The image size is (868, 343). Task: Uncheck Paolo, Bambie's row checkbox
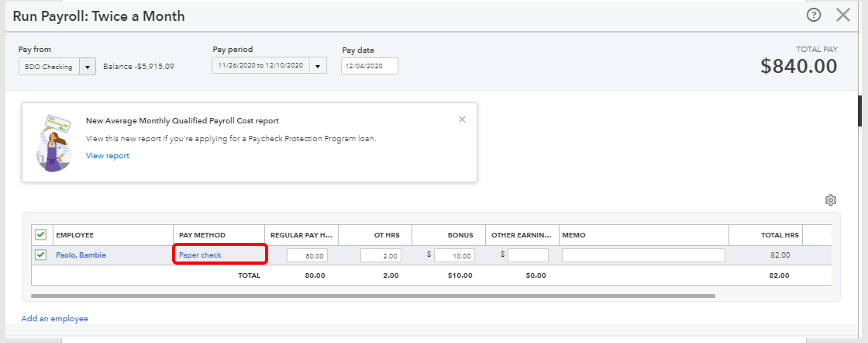tap(41, 255)
